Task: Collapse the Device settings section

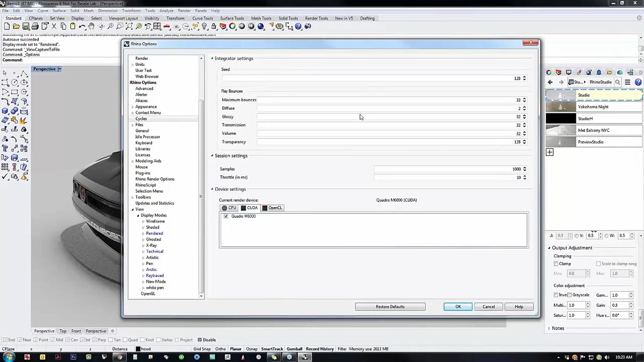Action: click(212, 189)
